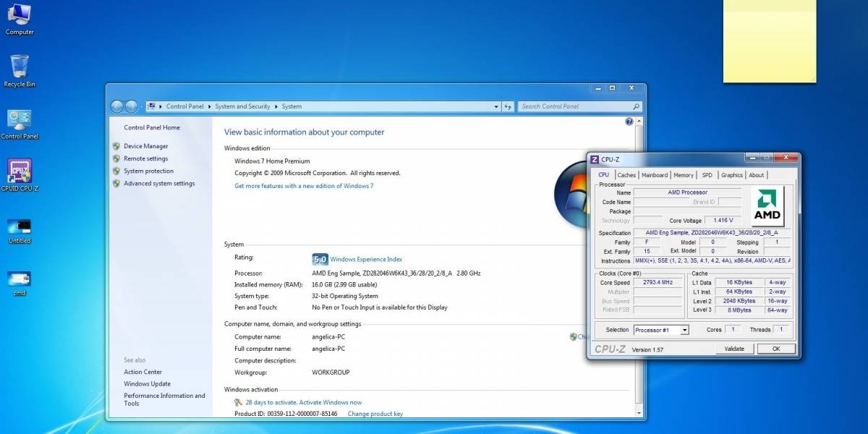Click the shield icon beside Advanced system settings
This screenshot has width=868, height=434.
pyautogui.click(x=116, y=183)
